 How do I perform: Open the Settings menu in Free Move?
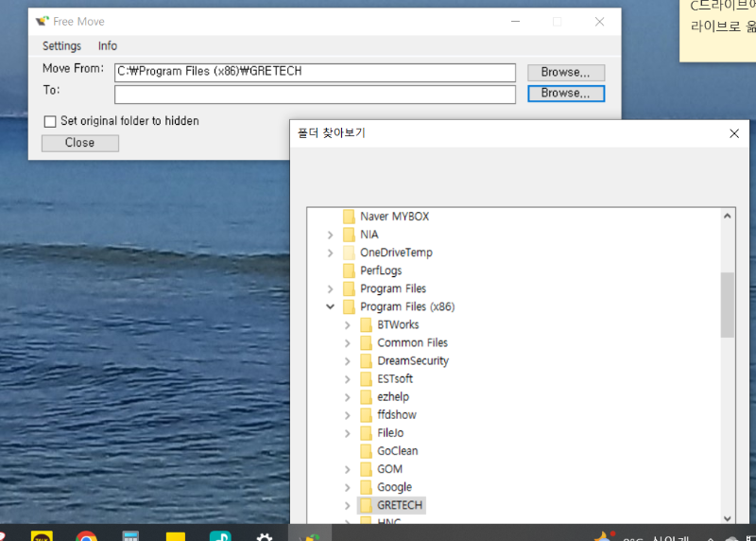coord(61,45)
